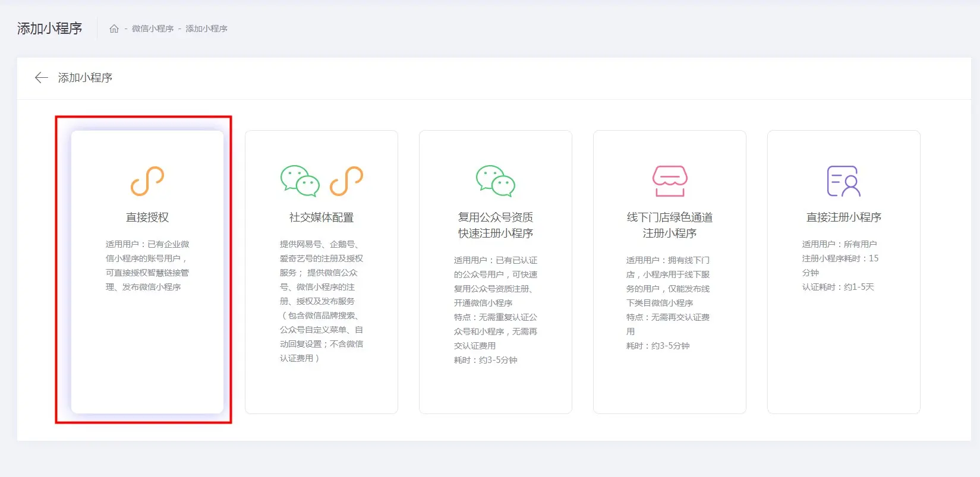Screen dimensions: 980x477
Task: Select the 直接注册小程序 card title
Action: 843,217
